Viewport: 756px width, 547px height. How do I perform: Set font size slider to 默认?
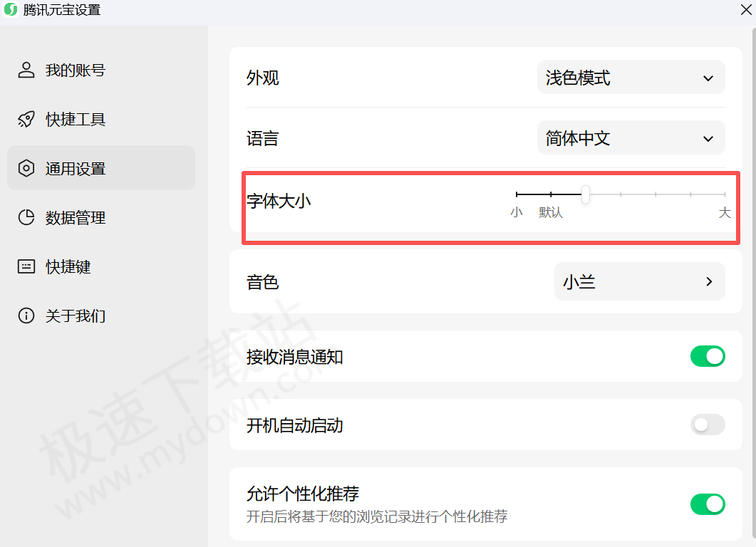550,193
